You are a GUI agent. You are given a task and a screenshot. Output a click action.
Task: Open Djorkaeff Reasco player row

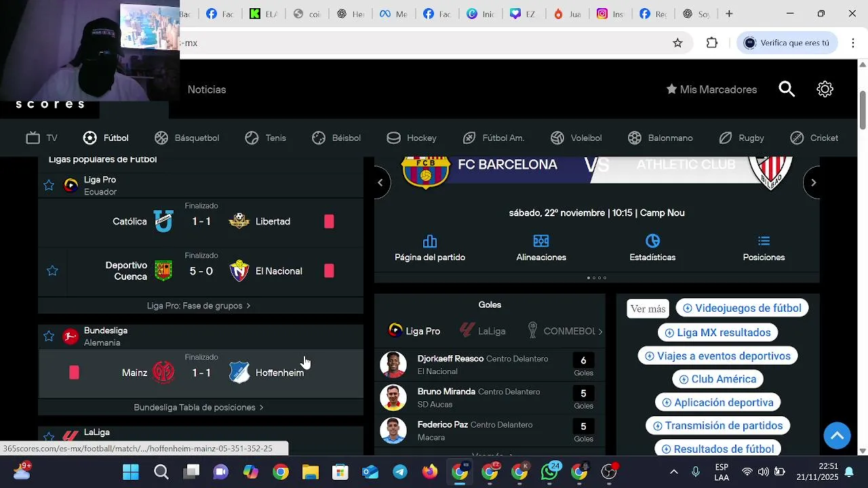(488, 365)
